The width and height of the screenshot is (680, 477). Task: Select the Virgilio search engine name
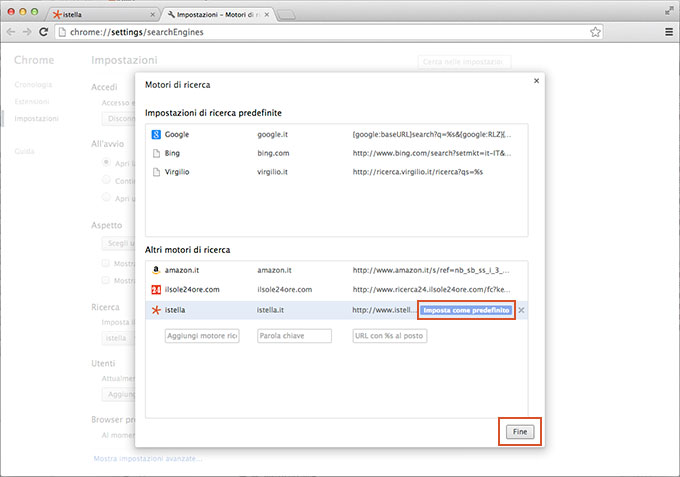click(x=177, y=172)
